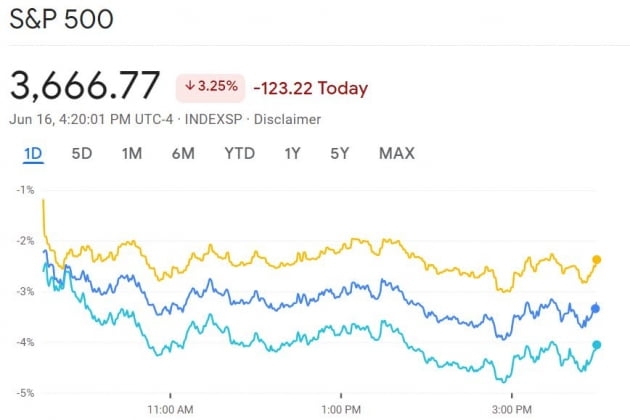
Task: Show the 1M chart view
Action: (131, 154)
